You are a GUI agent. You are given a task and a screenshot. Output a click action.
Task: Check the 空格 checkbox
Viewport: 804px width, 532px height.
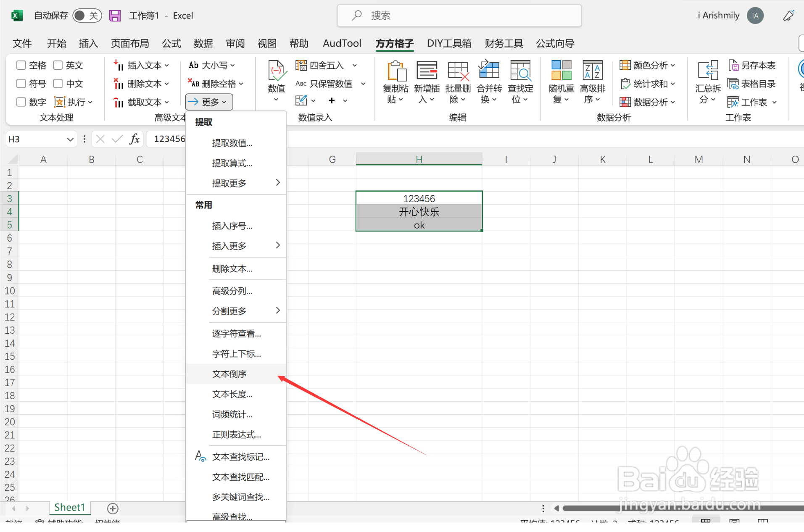[x=21, y=65]
